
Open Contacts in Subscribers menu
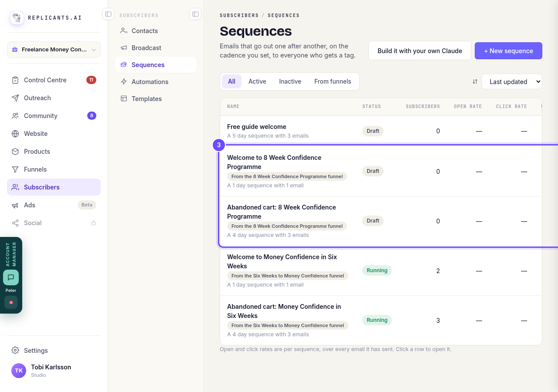point(156,31)
